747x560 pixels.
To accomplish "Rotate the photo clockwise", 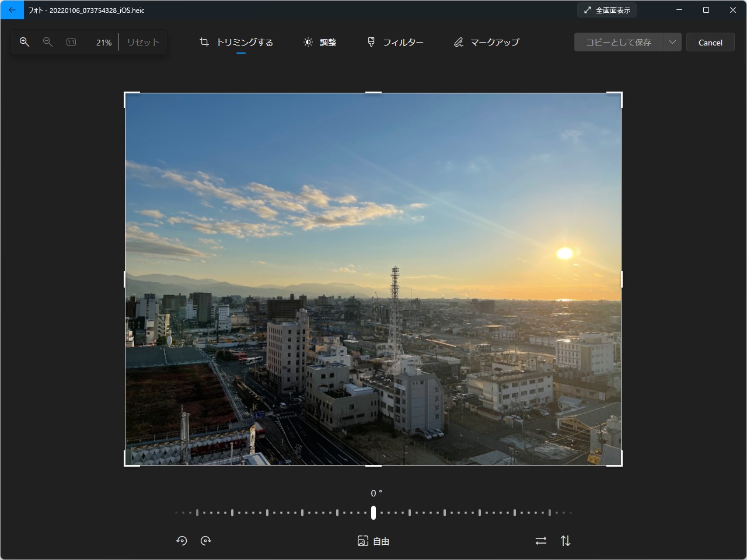I will coord(205,541).
